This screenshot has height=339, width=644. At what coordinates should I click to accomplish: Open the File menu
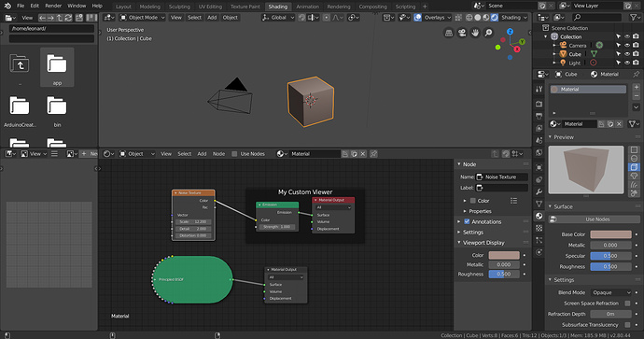(x=21, y=6)
